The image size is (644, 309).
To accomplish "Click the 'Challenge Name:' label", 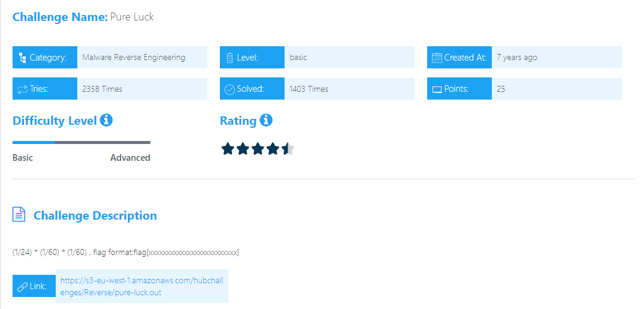I will pyautogui.click(x=60, y=17).
